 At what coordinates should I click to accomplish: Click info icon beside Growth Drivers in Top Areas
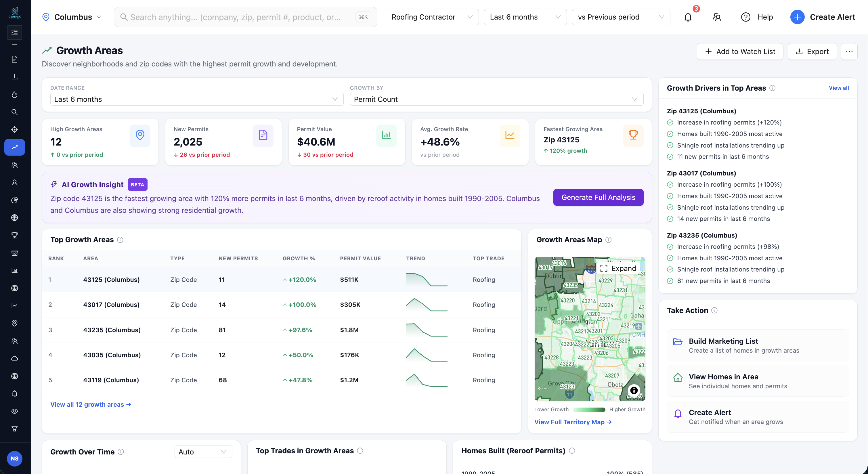(x=772, y=88)
